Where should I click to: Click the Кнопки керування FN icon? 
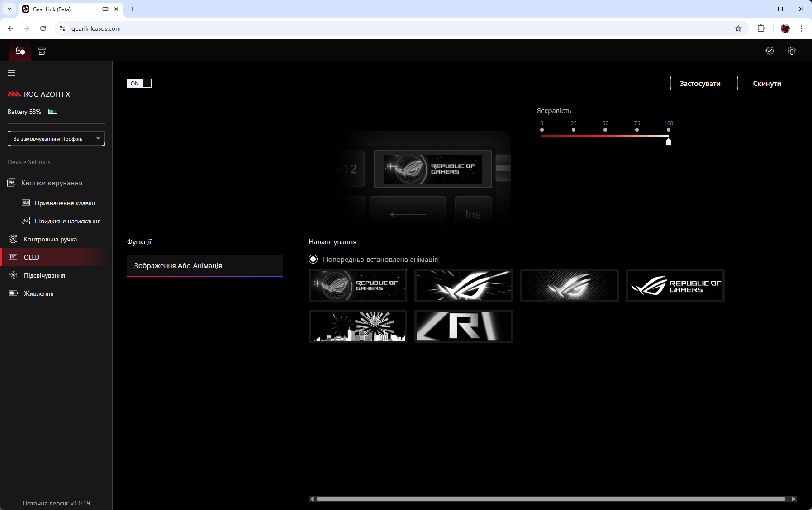(12, 183)
